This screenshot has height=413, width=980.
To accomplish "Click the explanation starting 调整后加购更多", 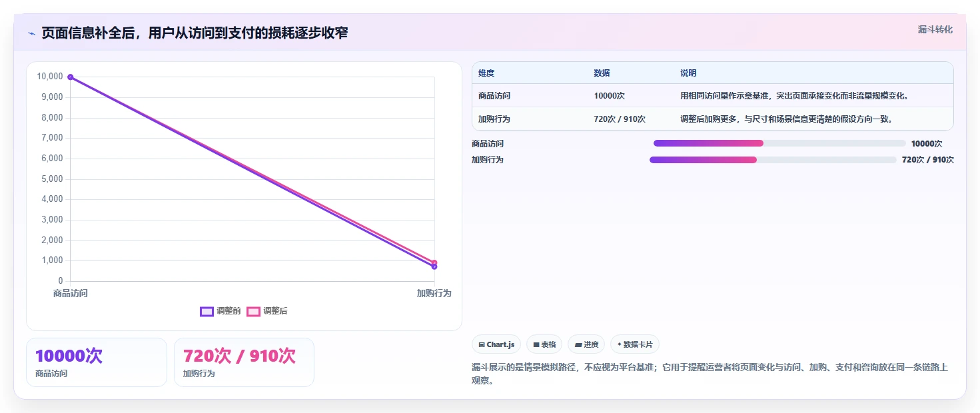I will [x=786, y=119].
